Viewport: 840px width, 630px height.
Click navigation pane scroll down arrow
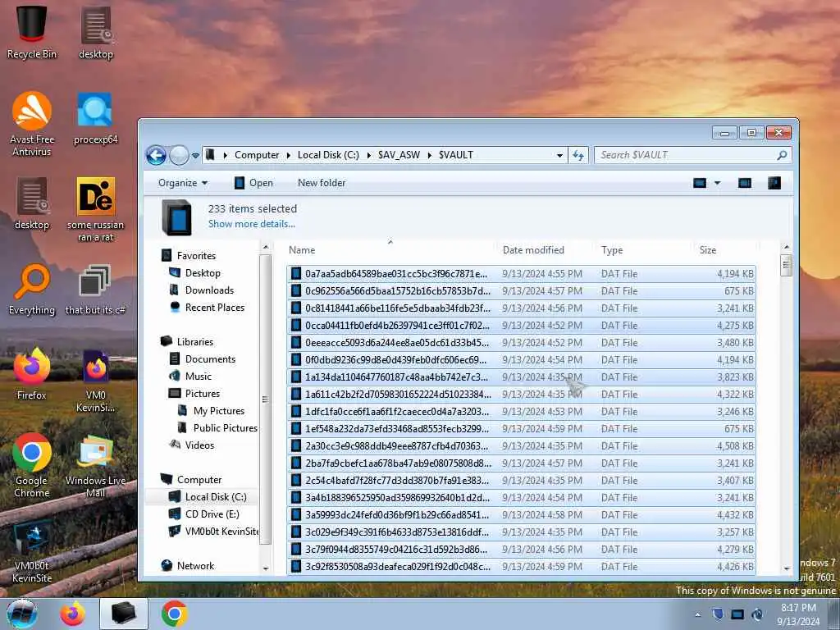pyautogui.click(x=266, y=568)
